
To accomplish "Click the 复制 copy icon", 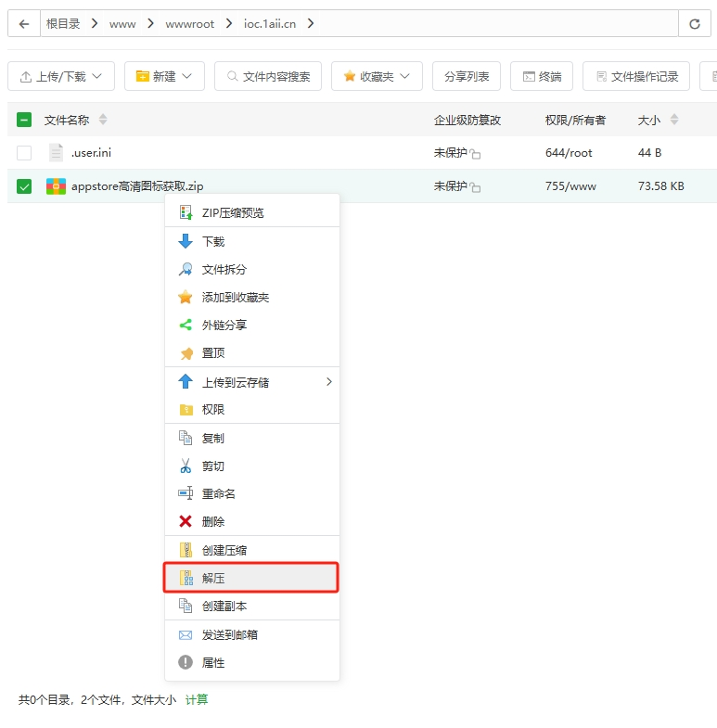I will coord(186,438).
